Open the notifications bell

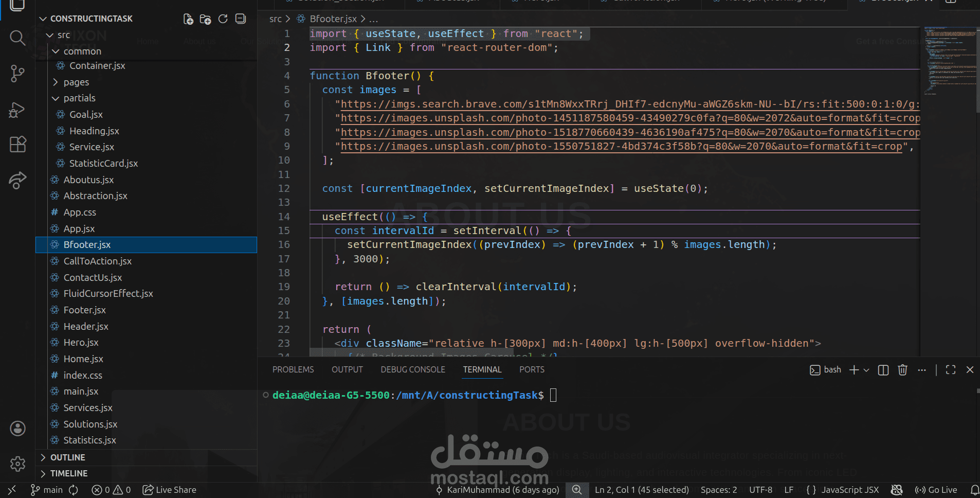974,490
